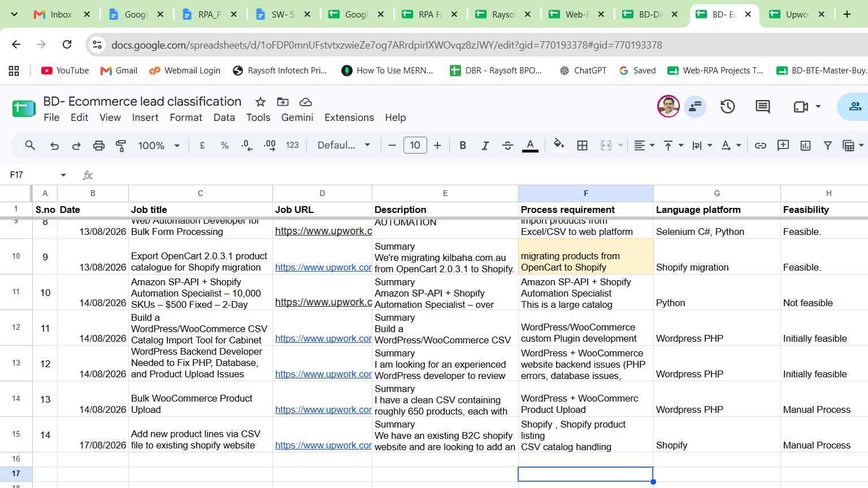
Task: Toggle strikethrough formatting
Action: click(507, 146)
